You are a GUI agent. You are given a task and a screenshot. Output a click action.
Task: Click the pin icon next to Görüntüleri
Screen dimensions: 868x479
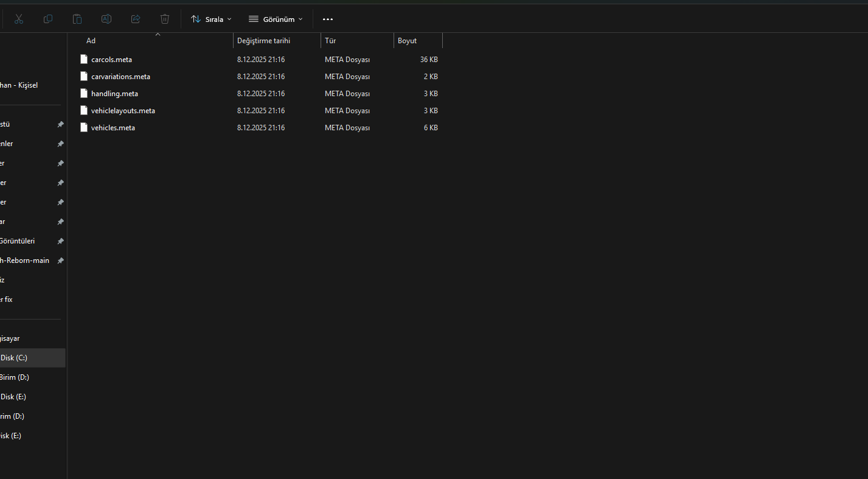(60, 241)
